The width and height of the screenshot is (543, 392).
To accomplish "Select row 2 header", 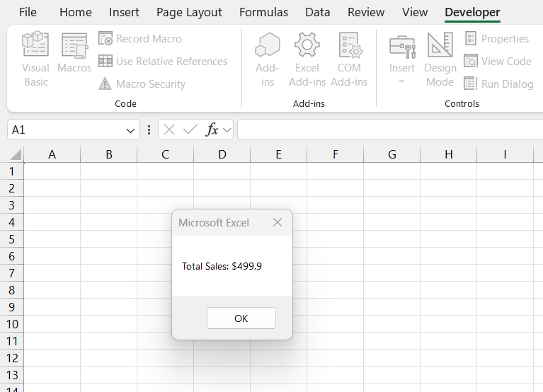I will click(x=12, y=188).
